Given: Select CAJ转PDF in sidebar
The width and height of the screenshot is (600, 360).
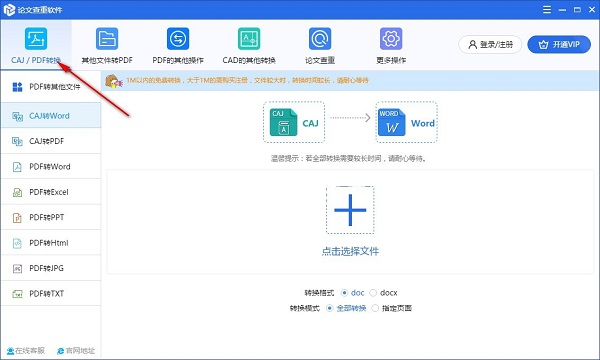Looking at the screenshot, I should (51, 141).
